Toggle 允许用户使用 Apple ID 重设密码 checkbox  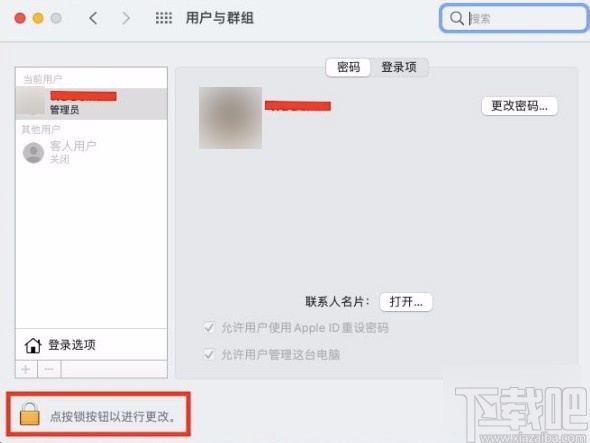click(x=209, y=327)
